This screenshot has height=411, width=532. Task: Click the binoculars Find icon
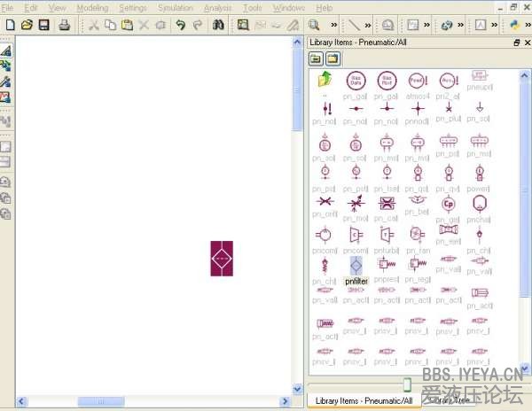click(x=219, y=25)
